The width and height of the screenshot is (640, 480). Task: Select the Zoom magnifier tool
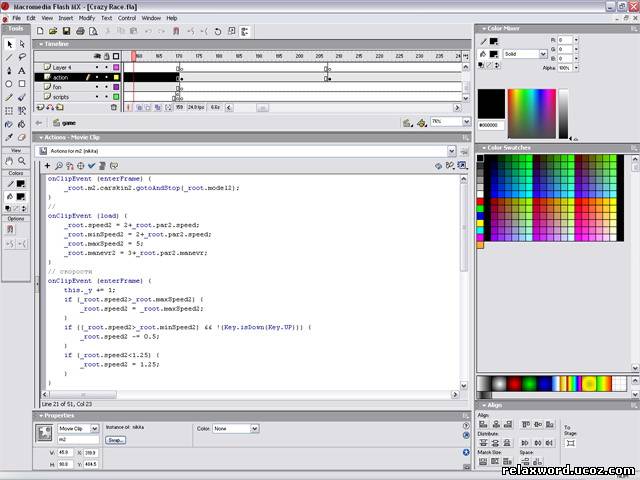22,160
